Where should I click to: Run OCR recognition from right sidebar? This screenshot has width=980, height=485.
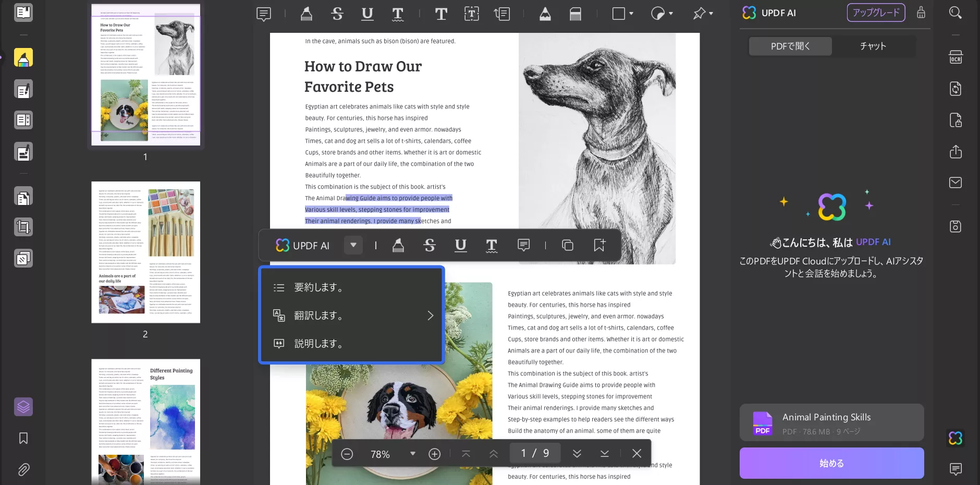coord(955,57)
